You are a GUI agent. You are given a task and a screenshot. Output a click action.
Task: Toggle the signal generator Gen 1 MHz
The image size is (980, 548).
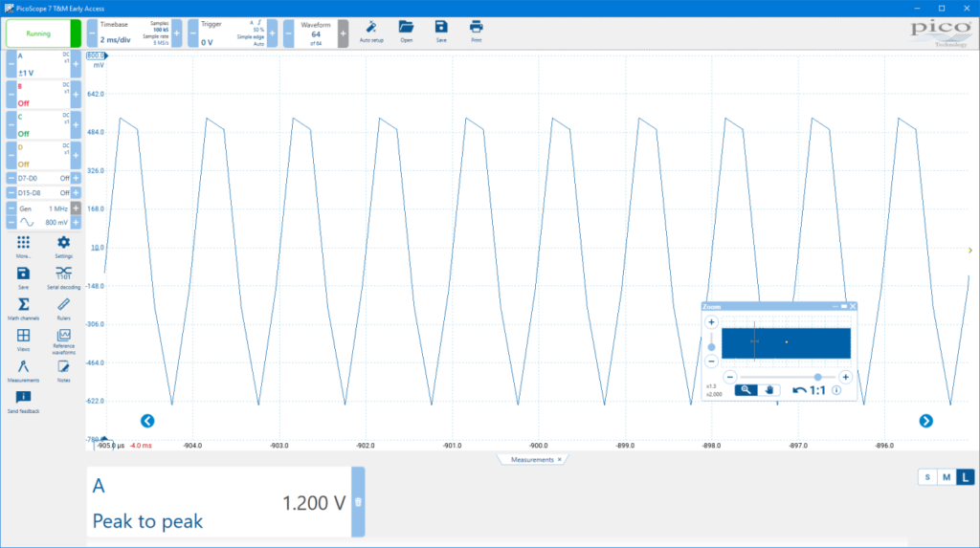pos(43,208)
